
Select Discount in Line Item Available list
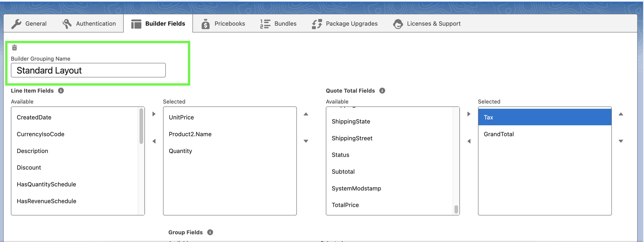pyautogui.click(x=29, y=167)
